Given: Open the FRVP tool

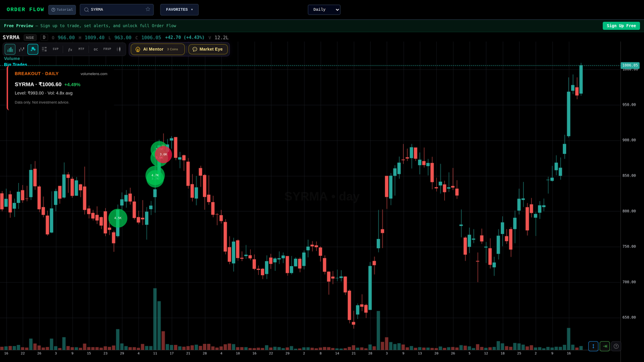Looking at the screenshot, I should coord(107,49).
